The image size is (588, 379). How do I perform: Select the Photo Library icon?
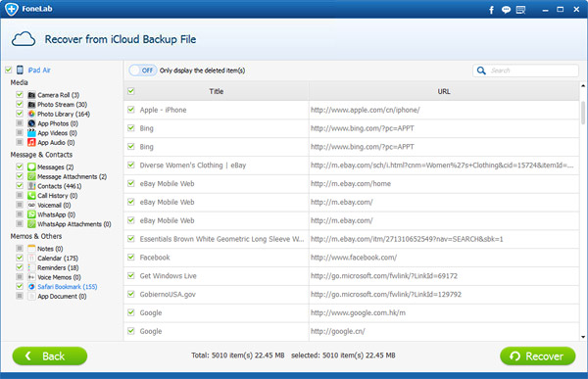[31, 114]
